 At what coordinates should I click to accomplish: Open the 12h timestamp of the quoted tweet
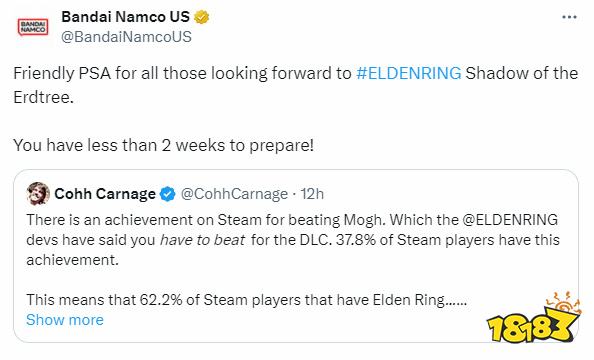(x=312, y=194)
